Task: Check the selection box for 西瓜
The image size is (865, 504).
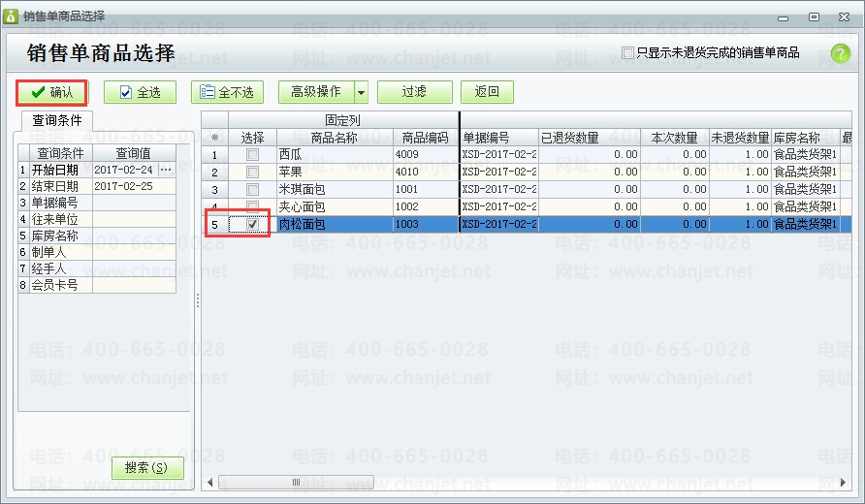Action: click(x=252, y=154)
